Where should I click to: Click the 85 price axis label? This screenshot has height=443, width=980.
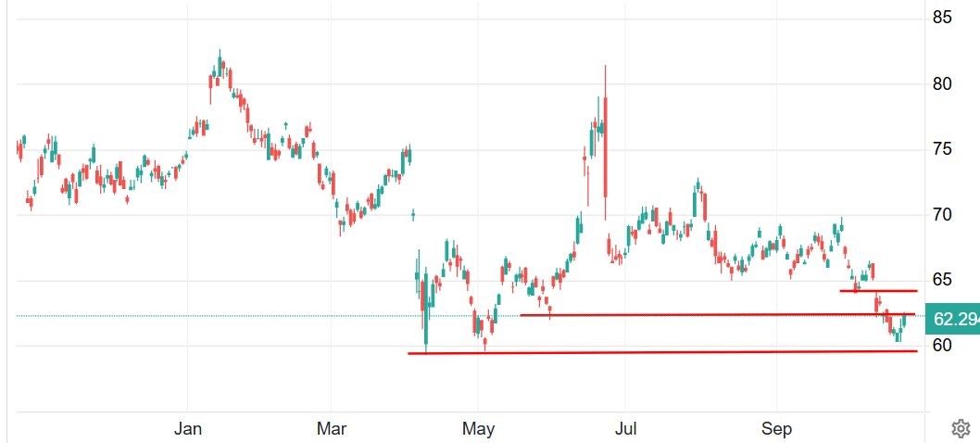[x=943, y=18]
